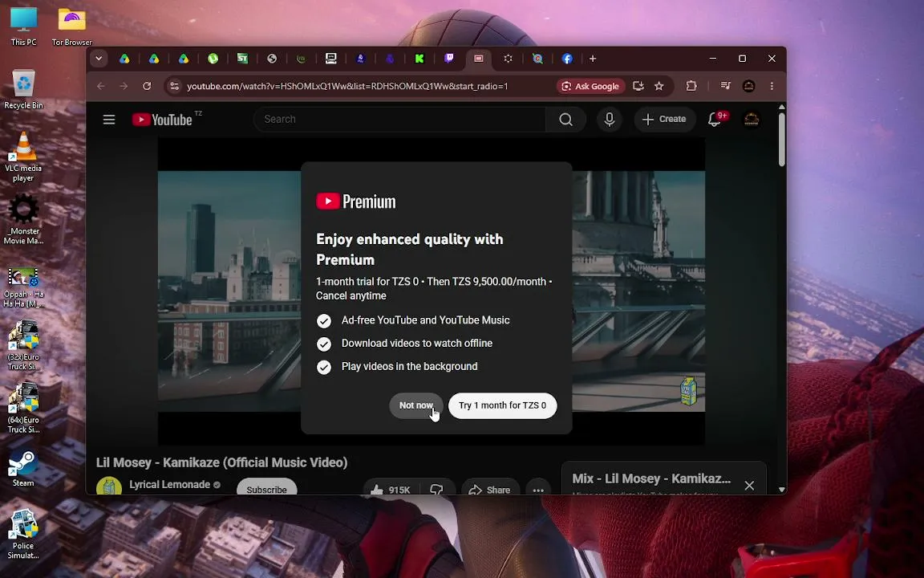Subscribe to Lyrical Lemonade
Screen dimensions: 924x578
pos(266,488)
